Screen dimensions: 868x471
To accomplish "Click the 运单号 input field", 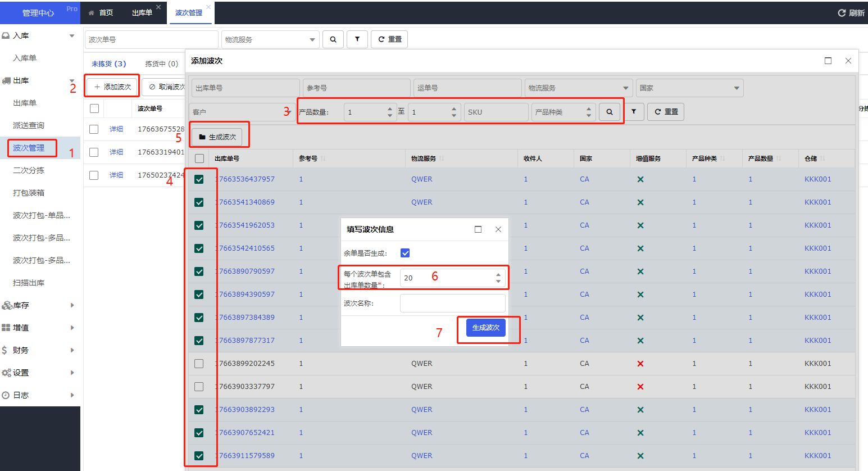I will (x=467, y=88).
